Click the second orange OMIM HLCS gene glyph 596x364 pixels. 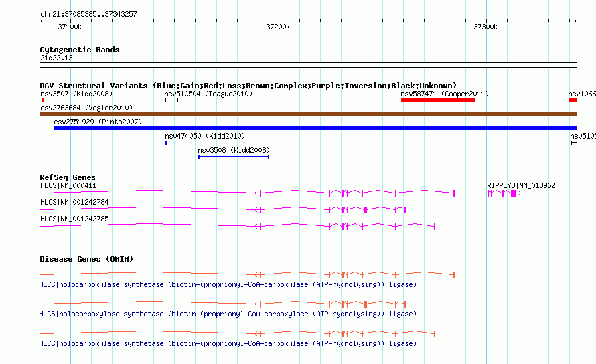(x=223, y=304)
